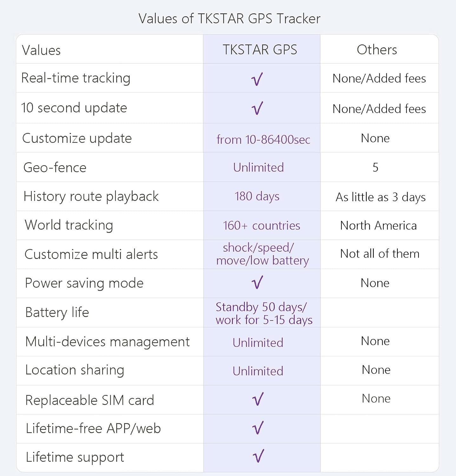Select the 'As little as 3 days' cell

380,197
